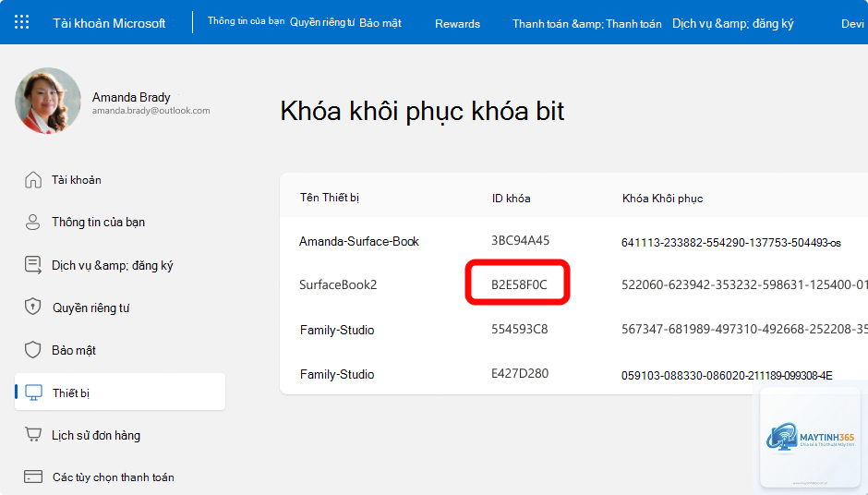Click the Thiết bị monitor icon
868x495 pixels.
tap(34, 392)
